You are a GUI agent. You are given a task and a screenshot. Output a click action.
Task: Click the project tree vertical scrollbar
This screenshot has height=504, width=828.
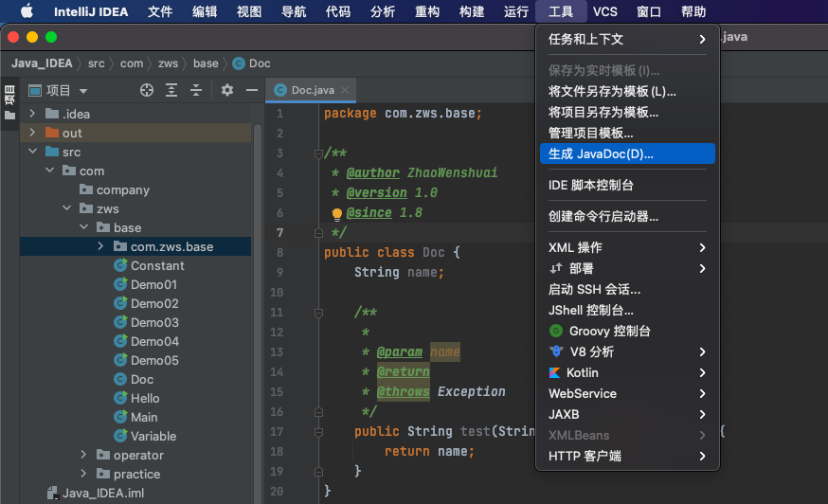point(258,314)
